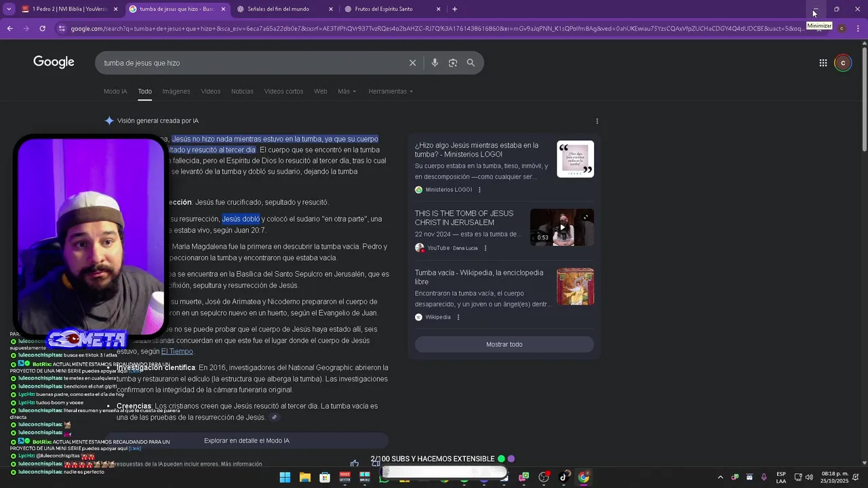Image resolution: width=868 pixels, height=488 pixels.
Task: Close the Señales del fin del mundo tab
Action: click(x=331, y=9)
